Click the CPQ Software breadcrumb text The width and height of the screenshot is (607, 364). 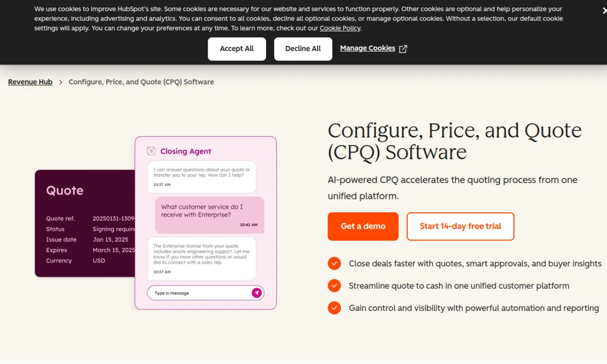[x=141, y=82]
